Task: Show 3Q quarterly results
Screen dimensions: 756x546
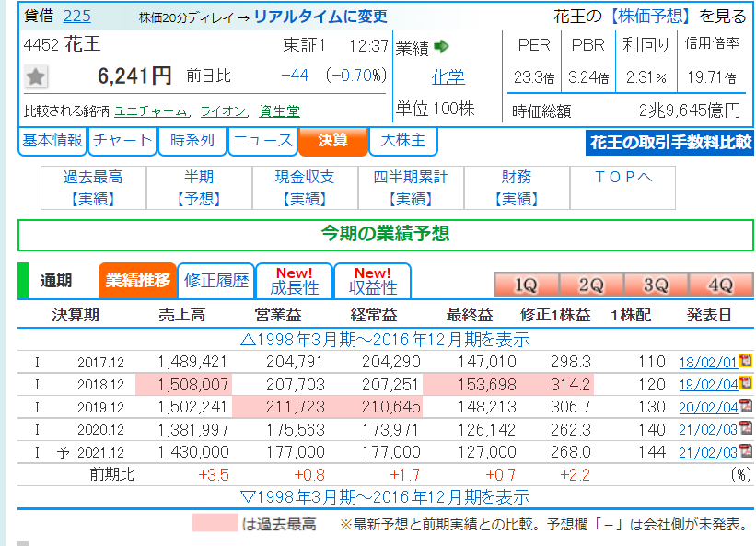Action: [x=656, y=285]
